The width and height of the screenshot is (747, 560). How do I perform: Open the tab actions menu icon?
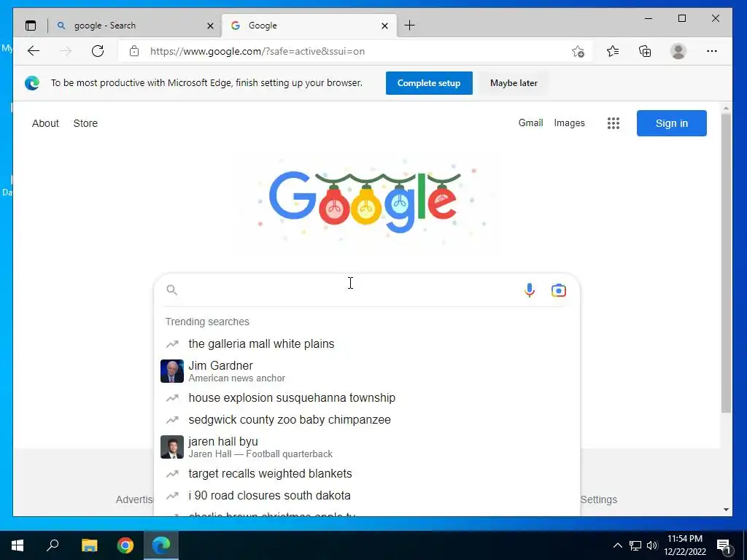(31, 26)
